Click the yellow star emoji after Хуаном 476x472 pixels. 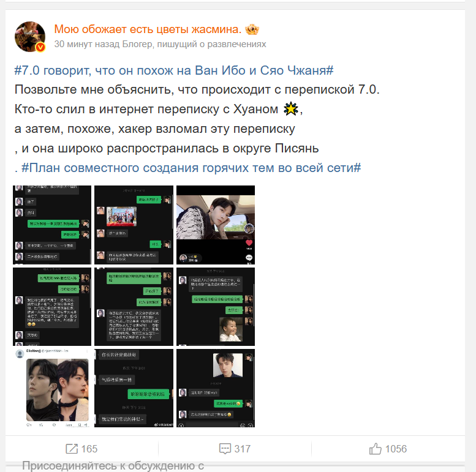tap(291, 109)
